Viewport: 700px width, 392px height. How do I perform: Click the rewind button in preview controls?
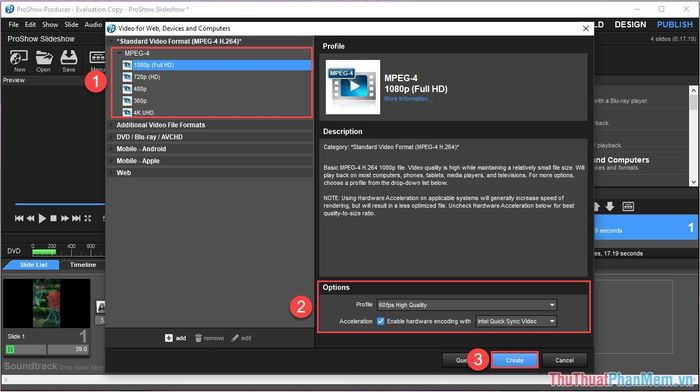30,218
